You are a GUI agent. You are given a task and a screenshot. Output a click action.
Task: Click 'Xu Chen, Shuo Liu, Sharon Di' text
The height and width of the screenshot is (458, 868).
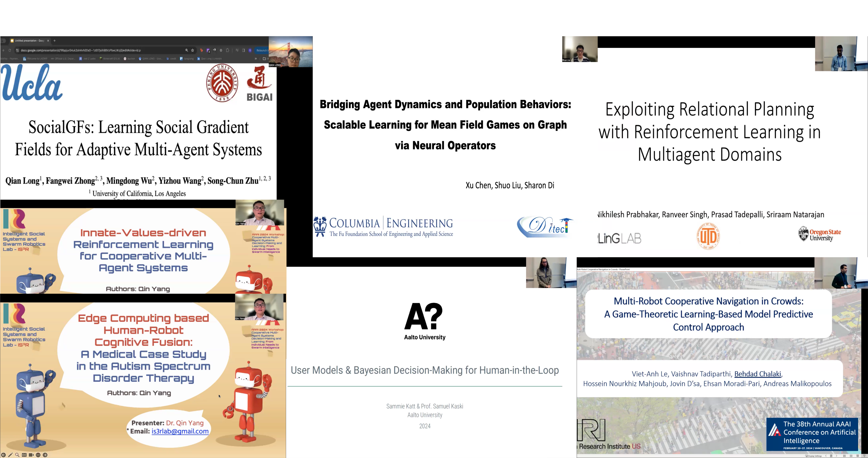[510, 186]
